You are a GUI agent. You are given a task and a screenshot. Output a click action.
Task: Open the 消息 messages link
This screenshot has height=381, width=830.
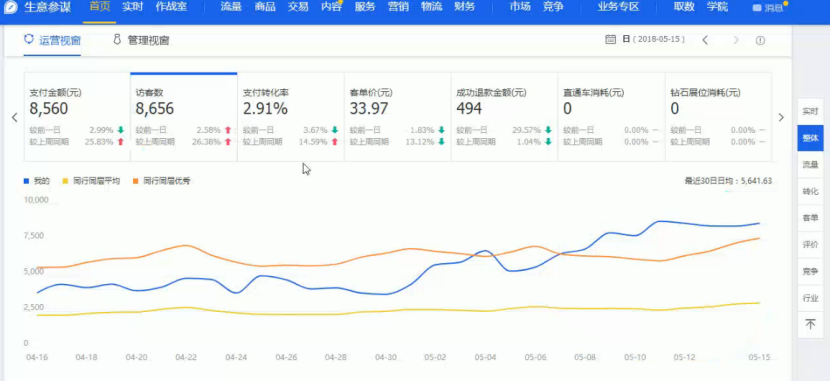pyautogui.click(x=769, y=8)
